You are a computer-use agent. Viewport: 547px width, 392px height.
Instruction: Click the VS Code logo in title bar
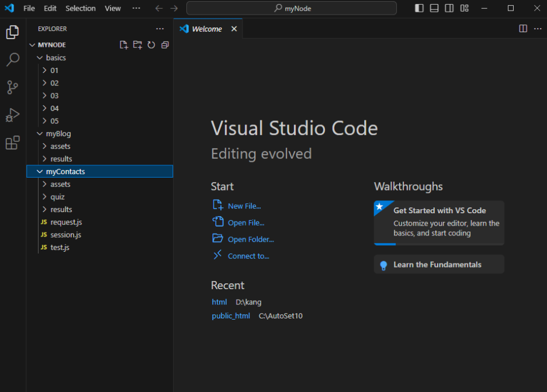[9, 8]
